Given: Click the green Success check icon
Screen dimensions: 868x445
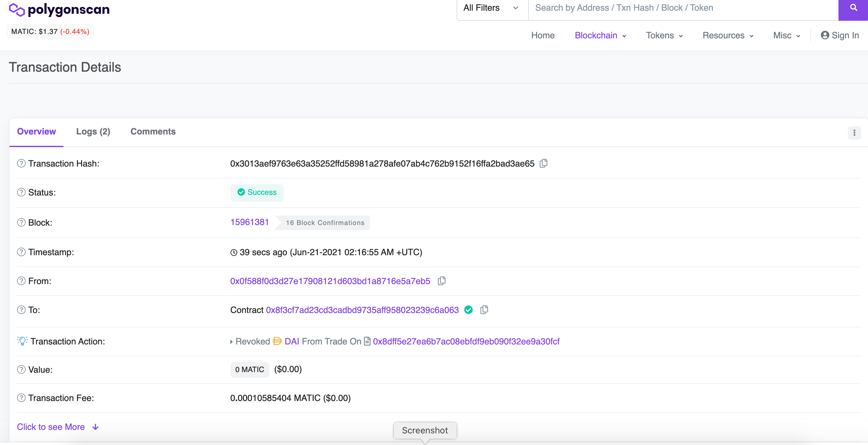Looking at the screenshot, I should click(x=241, y=192).
